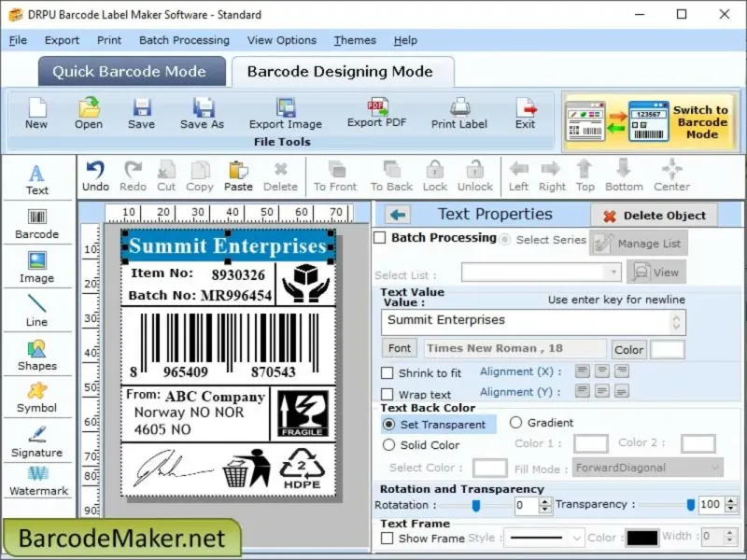Enable the Shrink to fit checkbox
The width and height of the screenshot is (747, 560).
tap(388, 372)
